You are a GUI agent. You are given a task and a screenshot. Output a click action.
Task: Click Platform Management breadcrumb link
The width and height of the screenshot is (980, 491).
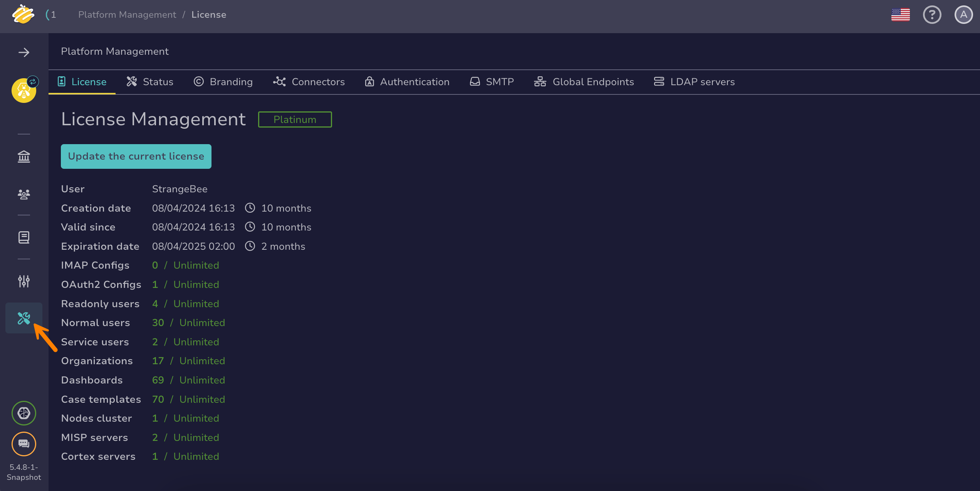pyautogui.click(x=127, y=15)
